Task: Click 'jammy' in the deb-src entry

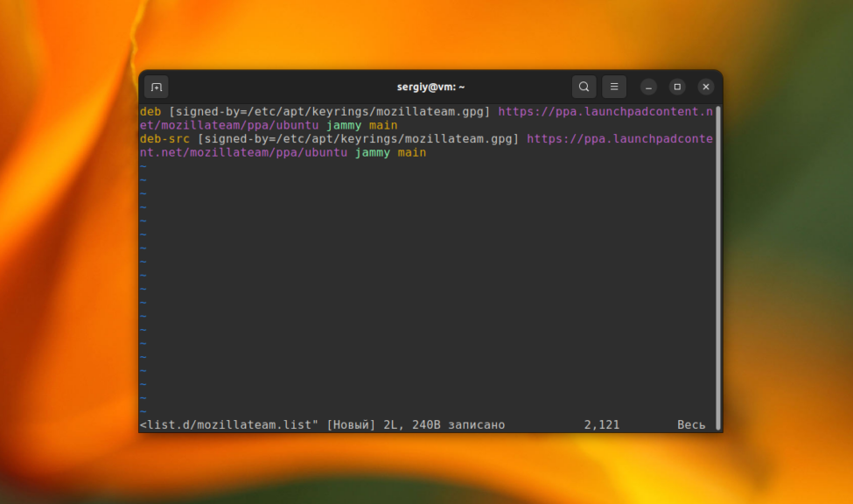Action: coord(373,153)
